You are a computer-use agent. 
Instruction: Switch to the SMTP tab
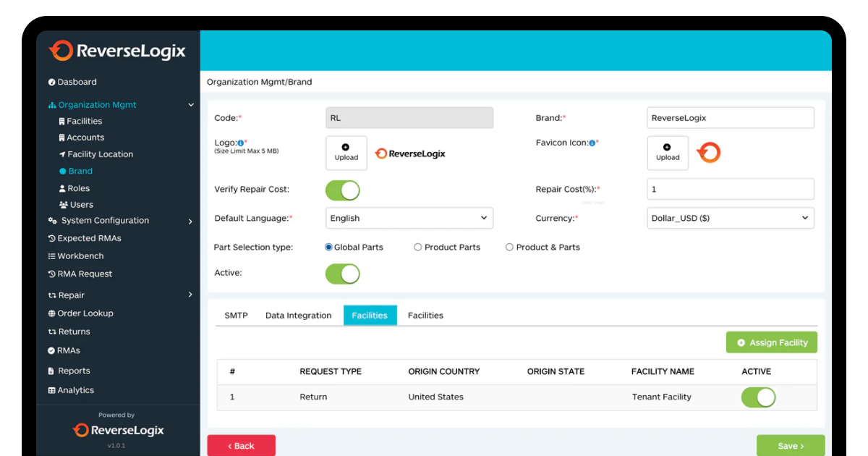237,316
